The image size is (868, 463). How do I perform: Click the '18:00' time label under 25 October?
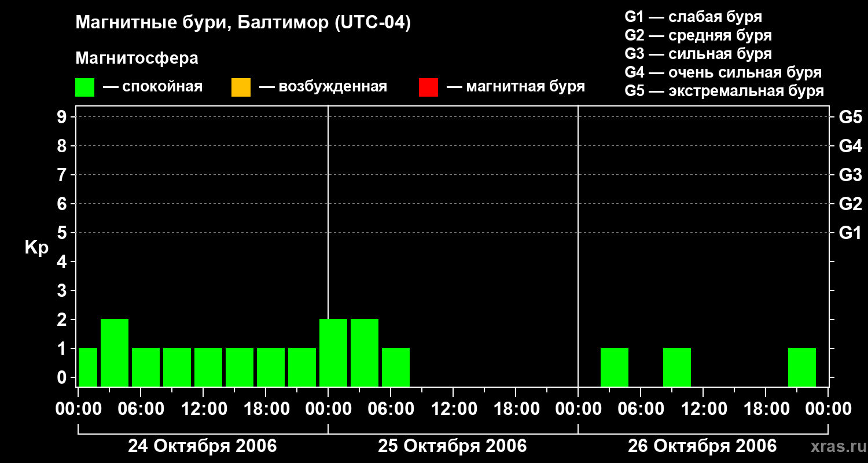[516, 409]
